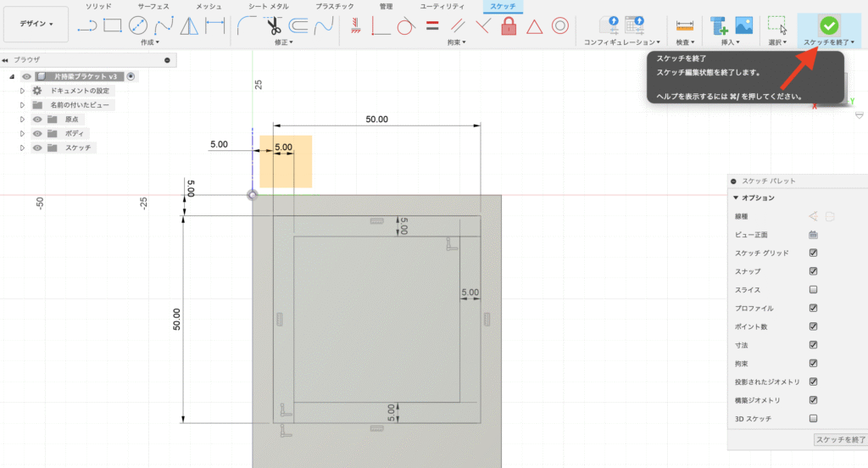Open the デザイン workspace dropdown
The image size is (868, 468).
[x=36, y=25]
